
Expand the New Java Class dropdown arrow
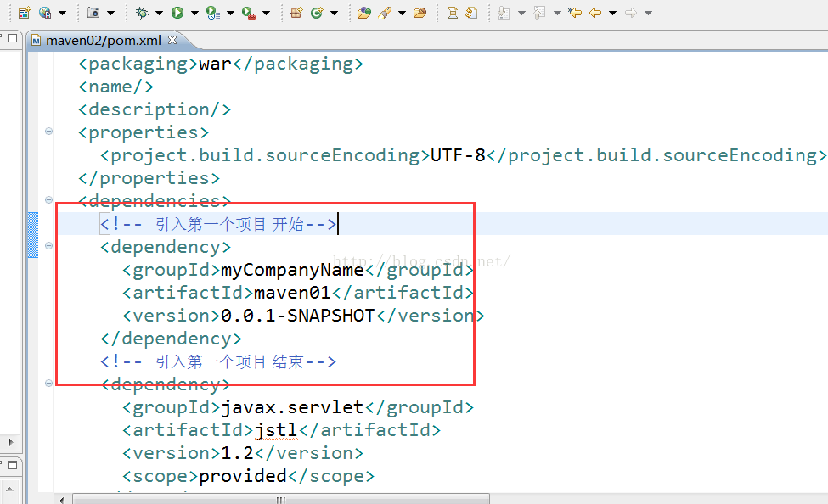point(335,14)
